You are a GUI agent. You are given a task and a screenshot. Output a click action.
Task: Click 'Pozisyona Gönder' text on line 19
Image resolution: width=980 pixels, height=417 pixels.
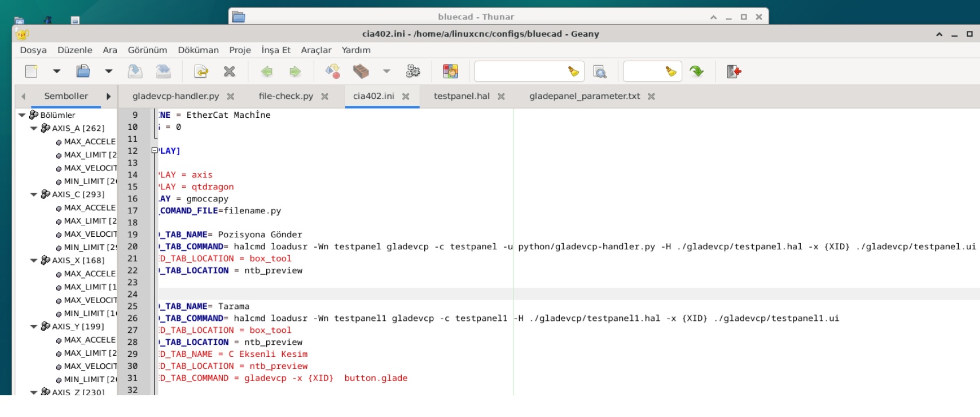tap(260, 235)
